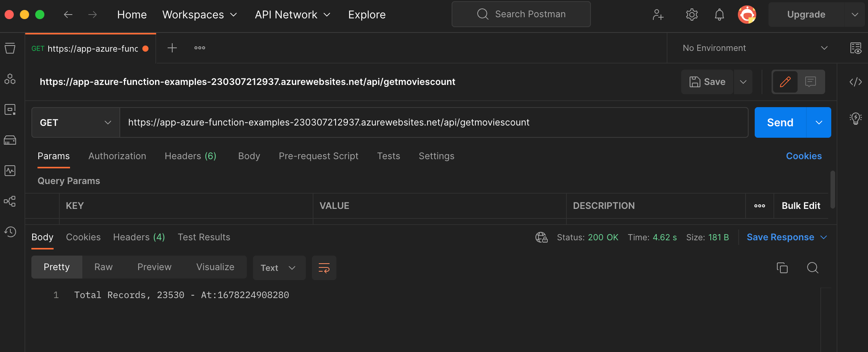Open the environment quick look
This screenshot has width=868, height=352.
pos(856,48)
